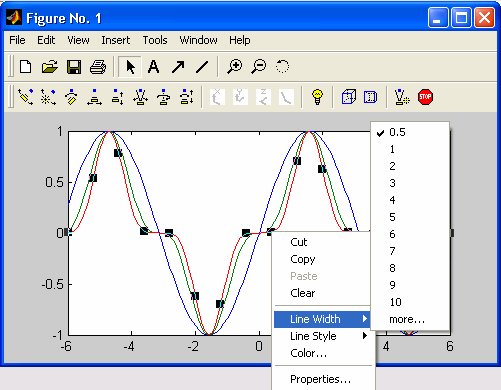The width and height of the screenshot is (501, 390).
Task: Click 'more...' in the line width list
Action: 410,319
